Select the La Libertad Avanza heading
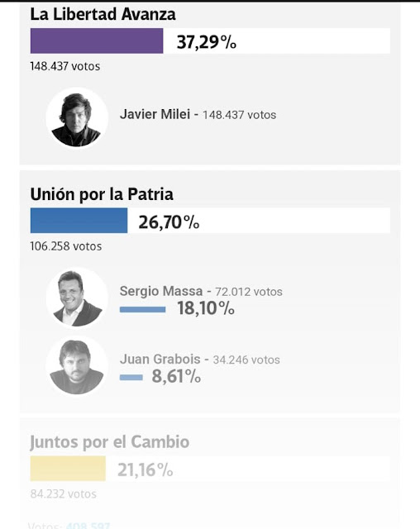420x529 pixels. coord(103,15)
